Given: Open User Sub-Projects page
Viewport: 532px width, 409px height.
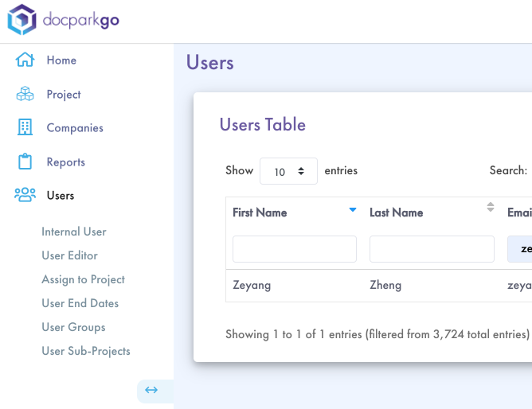Looking at the screenshot, I should [86, 351].
